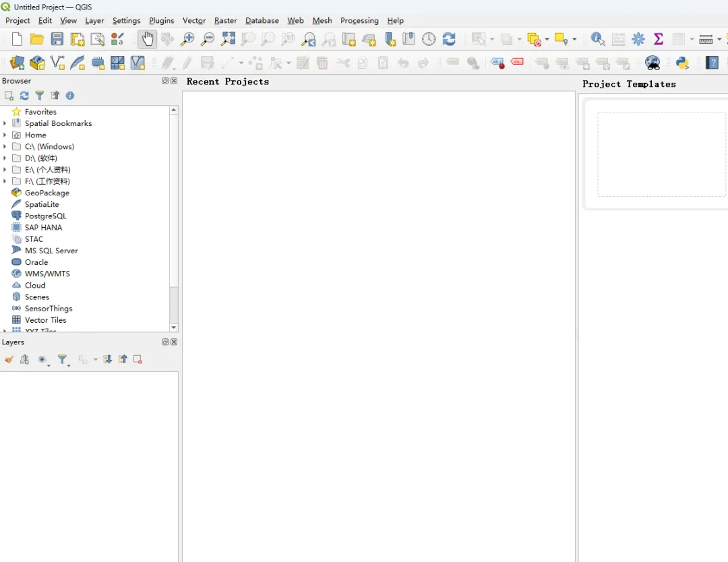The image size is (728, 562).
Task: Click Add Selected Layers icon in Browser panel
Action: click(x=9, y=96)
